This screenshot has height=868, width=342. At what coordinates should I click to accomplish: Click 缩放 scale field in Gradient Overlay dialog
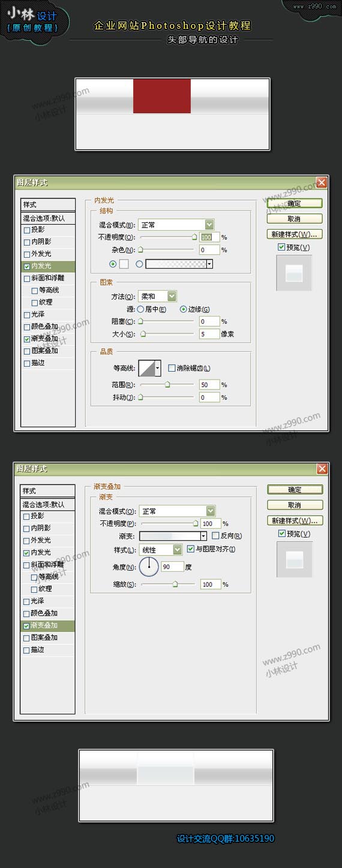pyautogui.click(x=210, y=584)
